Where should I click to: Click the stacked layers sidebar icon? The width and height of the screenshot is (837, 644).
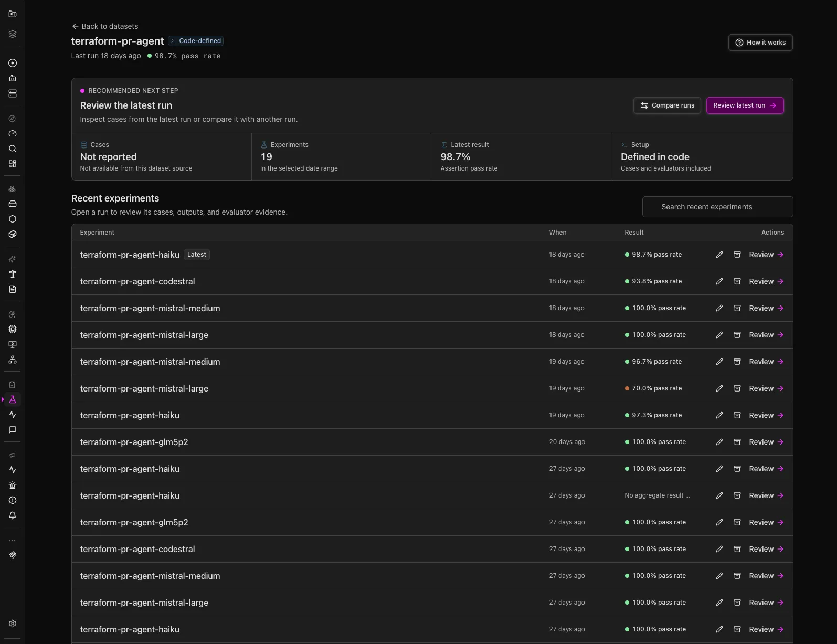coord(13,34)
